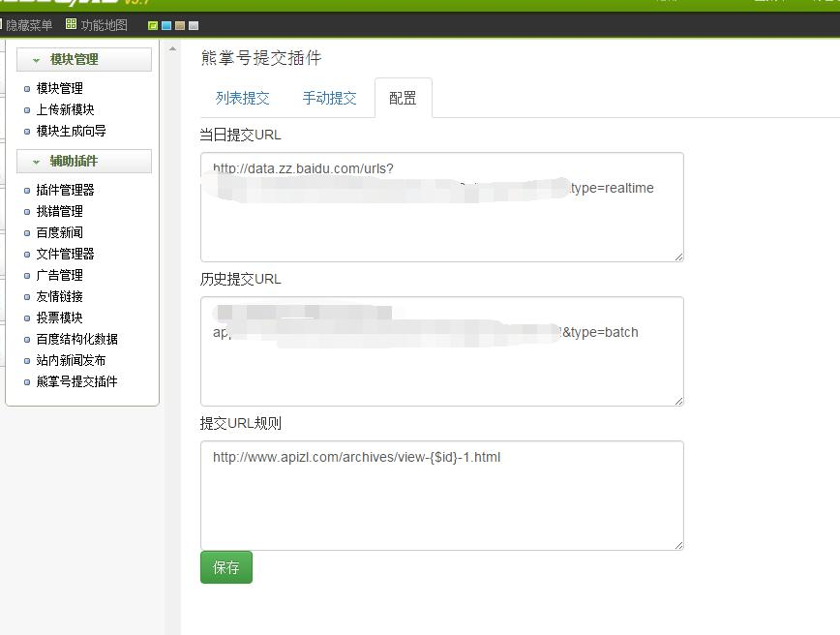
Task: Open 站内新闻发布 plugin
Action: click(x=65, y=359)
